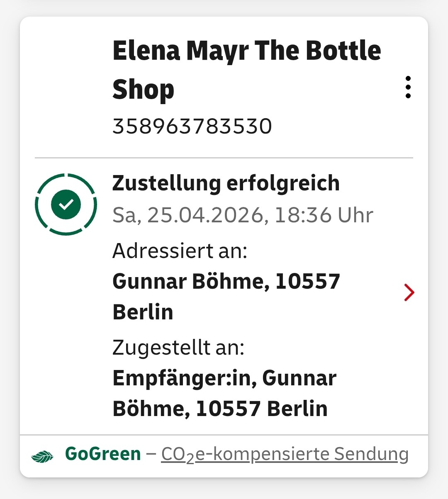
Task: Click the delivery date Sa, 25.04.2026
Action: 188,215
